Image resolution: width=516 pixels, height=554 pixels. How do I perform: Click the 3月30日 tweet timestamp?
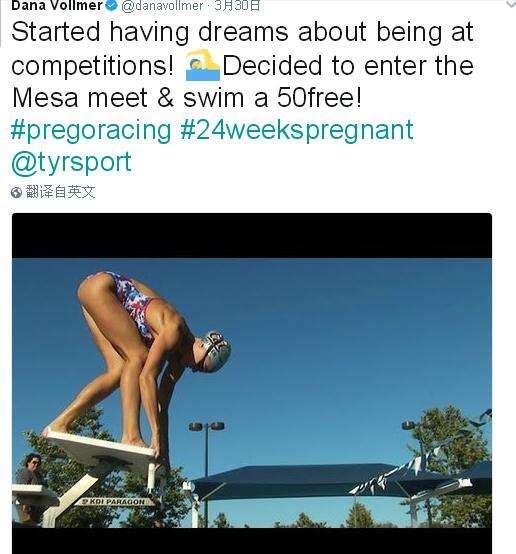(238, 6)
